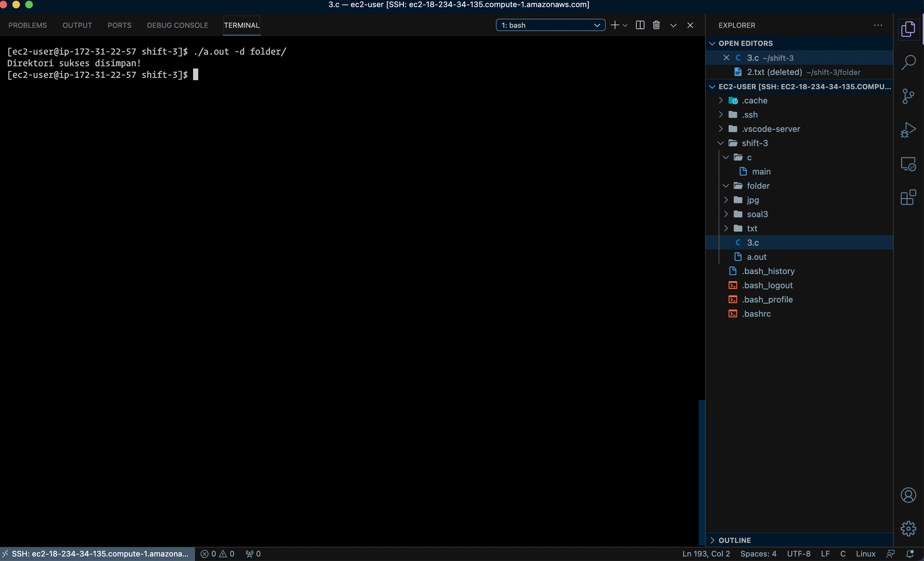Split the terminal pane

pyautogui.click(x=640, y=25)
